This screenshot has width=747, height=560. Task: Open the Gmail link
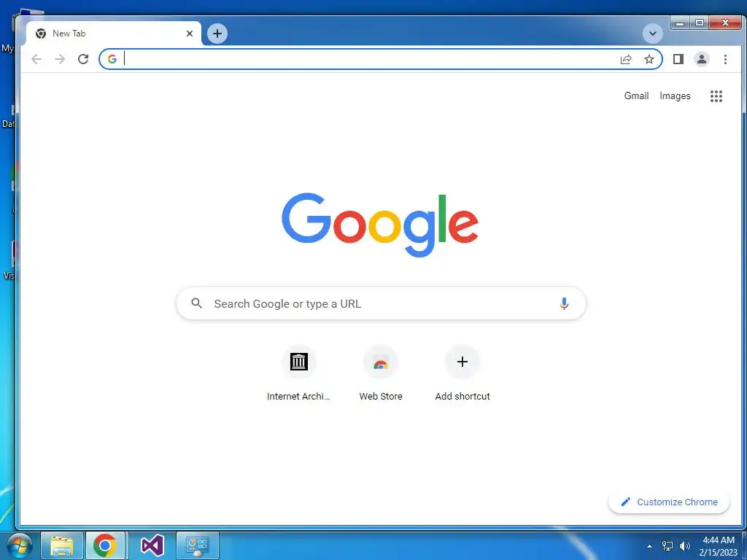pos(636,96)
